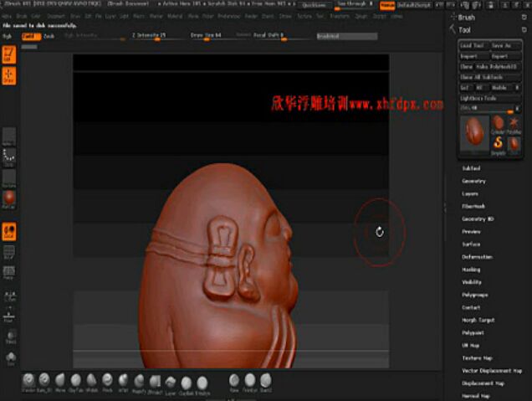This screenshot has height=401, width=532.
Task: Expand the Masking section
Action: [x=471, y=270]
